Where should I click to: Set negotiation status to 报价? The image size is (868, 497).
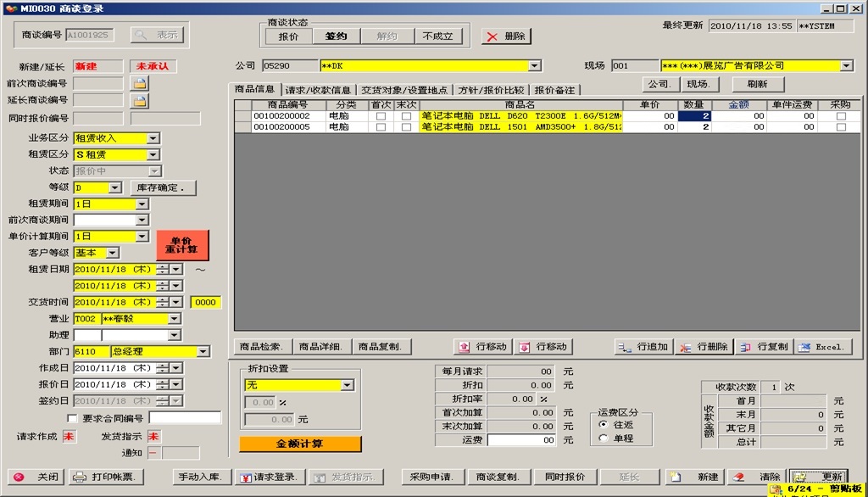tap(288, 36)
